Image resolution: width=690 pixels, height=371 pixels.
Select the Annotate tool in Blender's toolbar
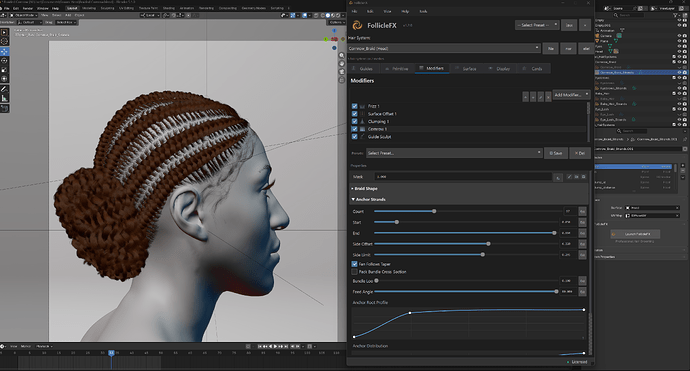click(x=4, y=89)
